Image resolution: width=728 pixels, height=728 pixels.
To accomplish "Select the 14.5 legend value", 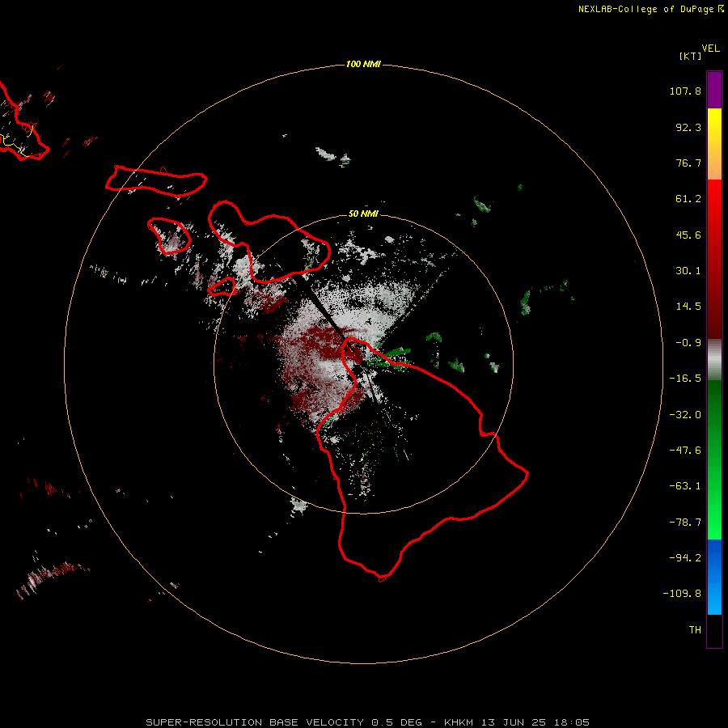I will [x=688, y=307].
